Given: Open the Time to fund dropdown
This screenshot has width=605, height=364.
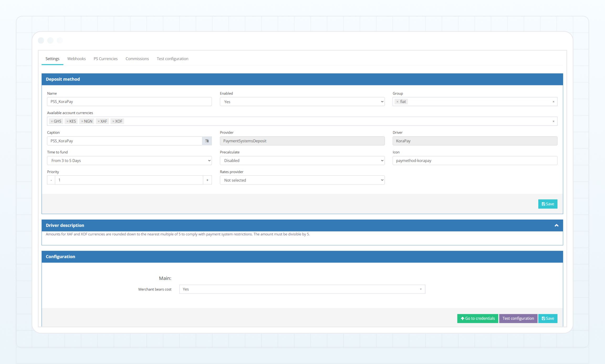Looking at the screenshot, I should [x=129, y=160].
